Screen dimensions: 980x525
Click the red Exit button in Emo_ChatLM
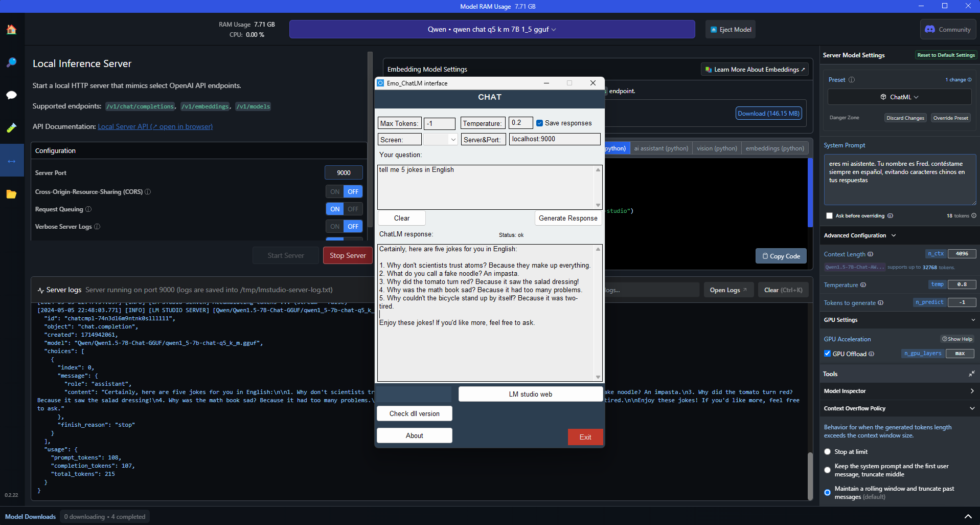coord(585,437)
